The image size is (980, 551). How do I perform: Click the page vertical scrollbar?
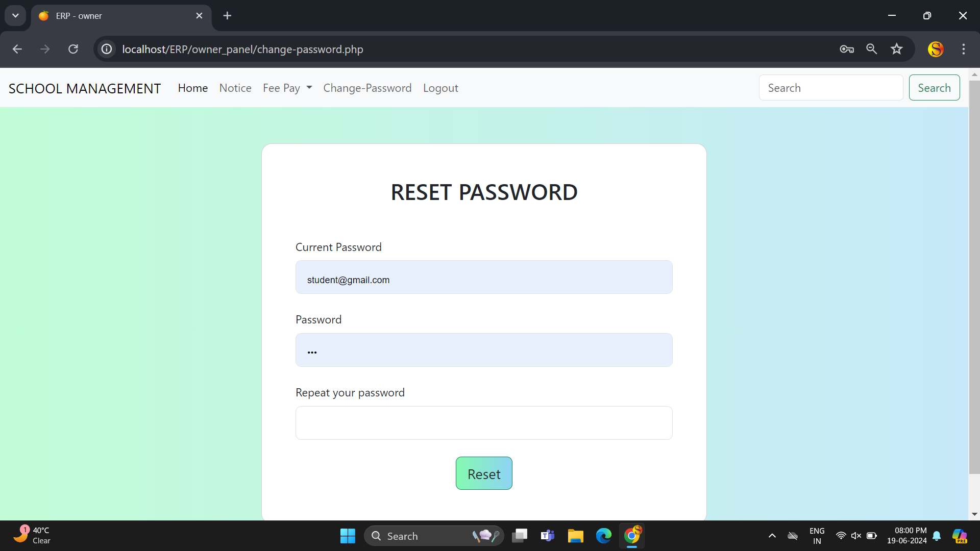coord(974,275)
